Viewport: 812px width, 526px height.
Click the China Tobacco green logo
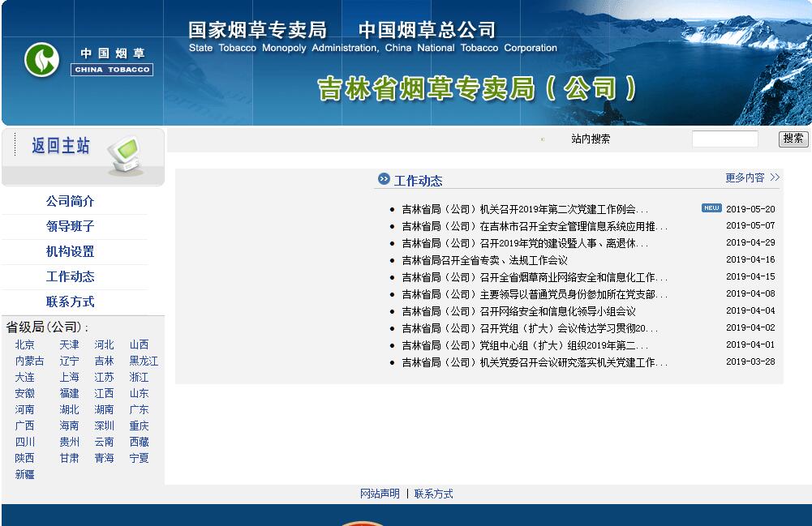click(42, 60)
